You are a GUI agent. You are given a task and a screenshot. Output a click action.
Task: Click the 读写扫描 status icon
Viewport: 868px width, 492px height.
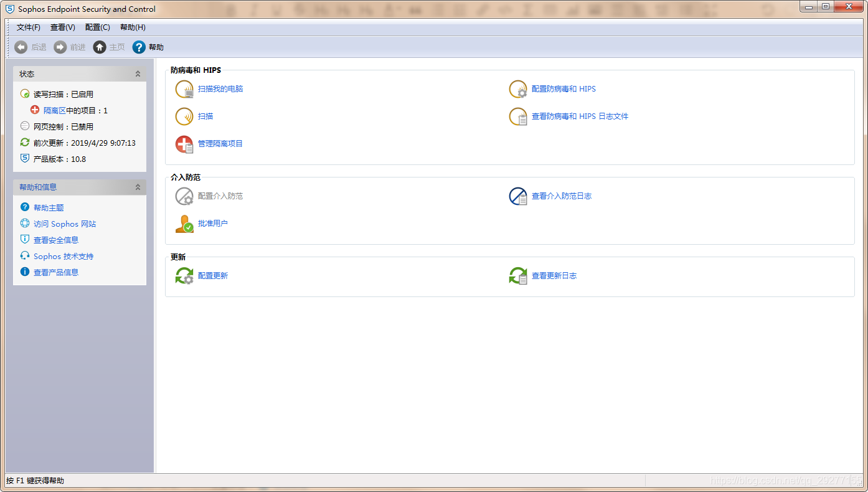pyautogui.click(x=25, y=94)
